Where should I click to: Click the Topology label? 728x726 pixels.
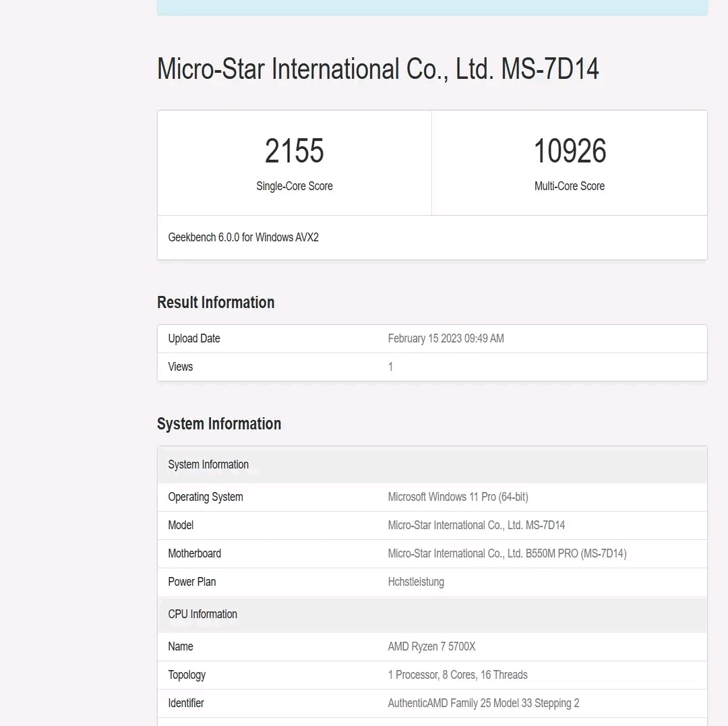(x=187, y=675)
